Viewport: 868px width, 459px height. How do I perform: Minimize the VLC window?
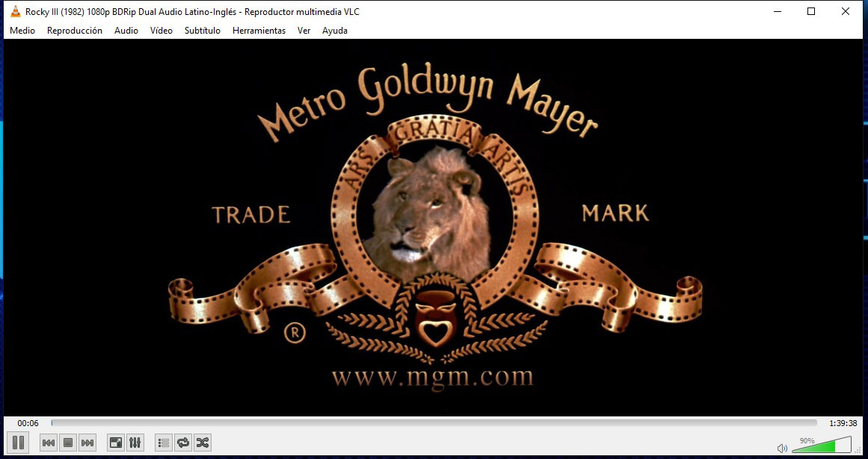coord(778,11)
